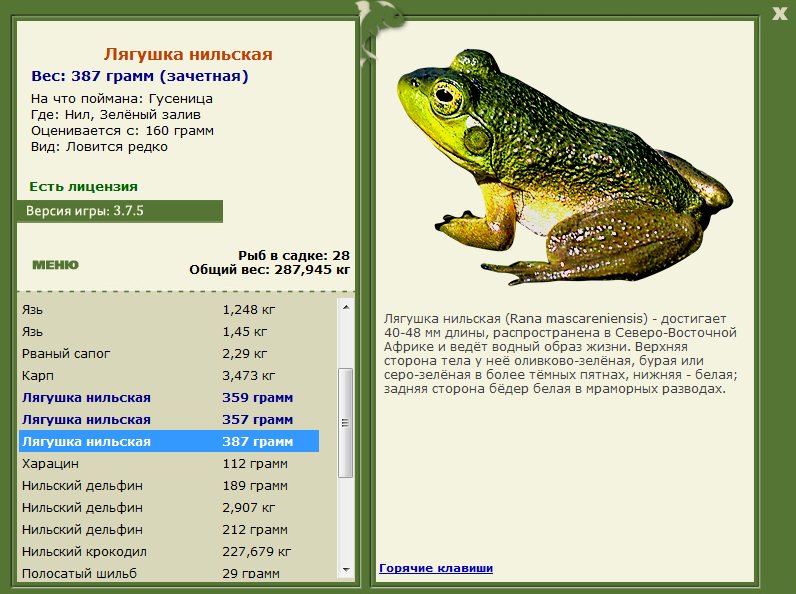Select the Язь 1,45 кг entry

pos(169,332)
